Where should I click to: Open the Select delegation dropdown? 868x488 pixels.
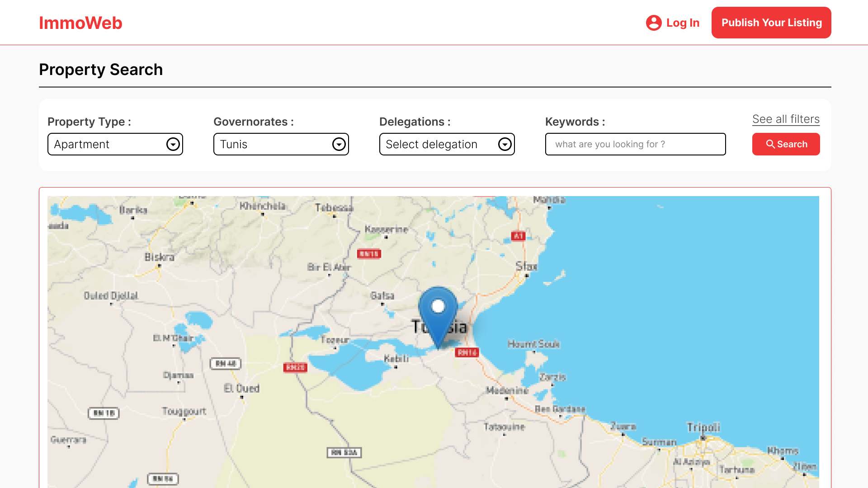click(x=447, y=144)
